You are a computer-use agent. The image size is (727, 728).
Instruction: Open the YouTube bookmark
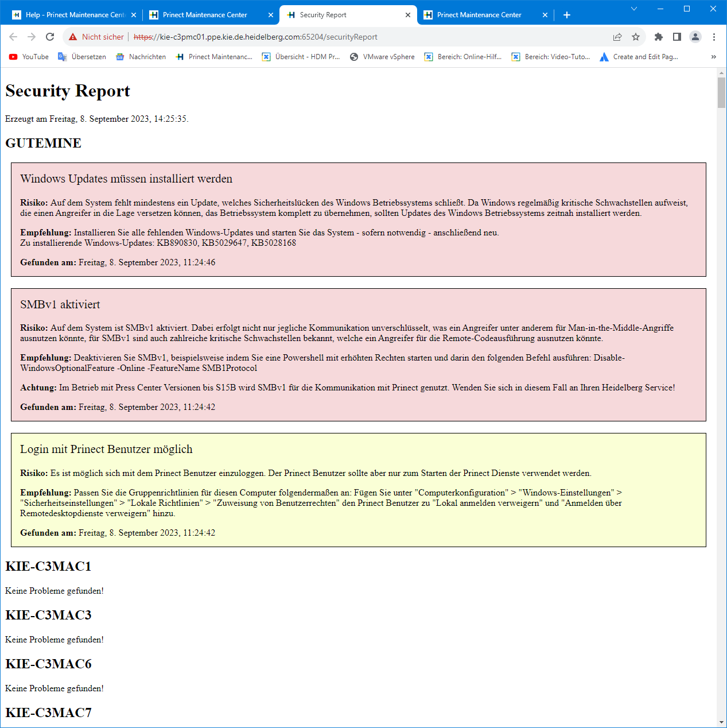point(29,57)
